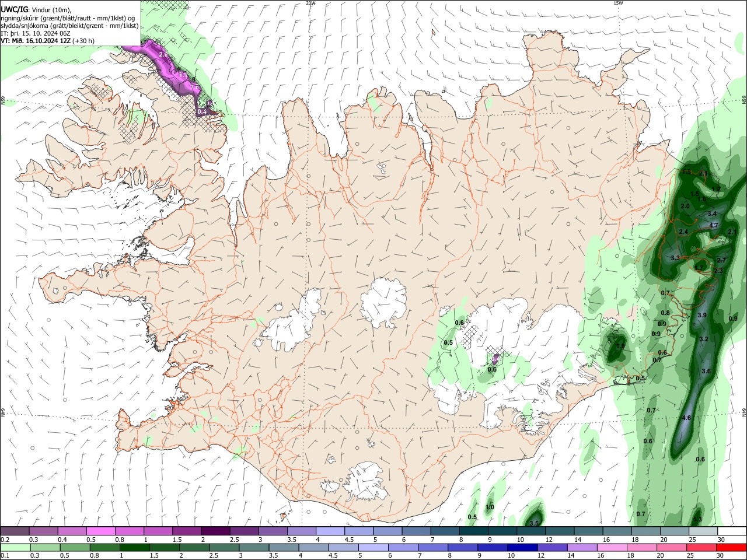Image resolution: width=747 pixels, height=560 pixels.
Task: Click the 3.9 value on the map
Action: (702, 315)
